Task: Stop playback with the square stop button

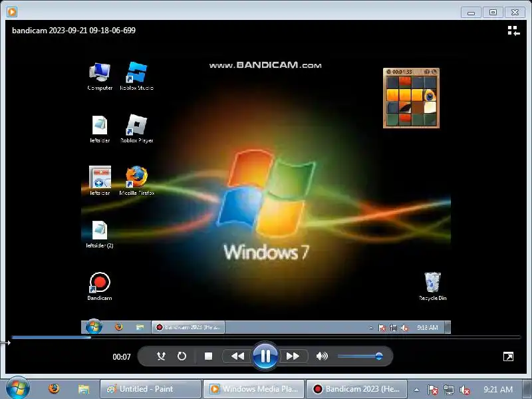Action: 208,356
